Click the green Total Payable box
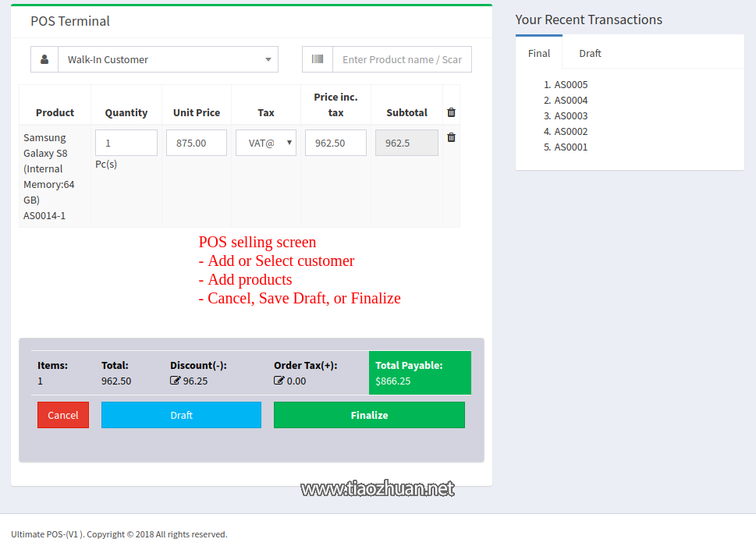756x553 pixels. pyautogui.click(x=420, y=373)
